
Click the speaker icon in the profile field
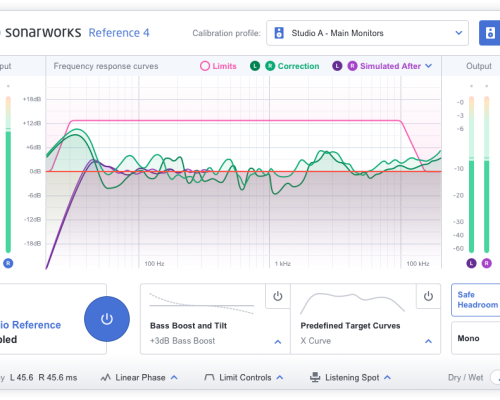tap(279, 33)
